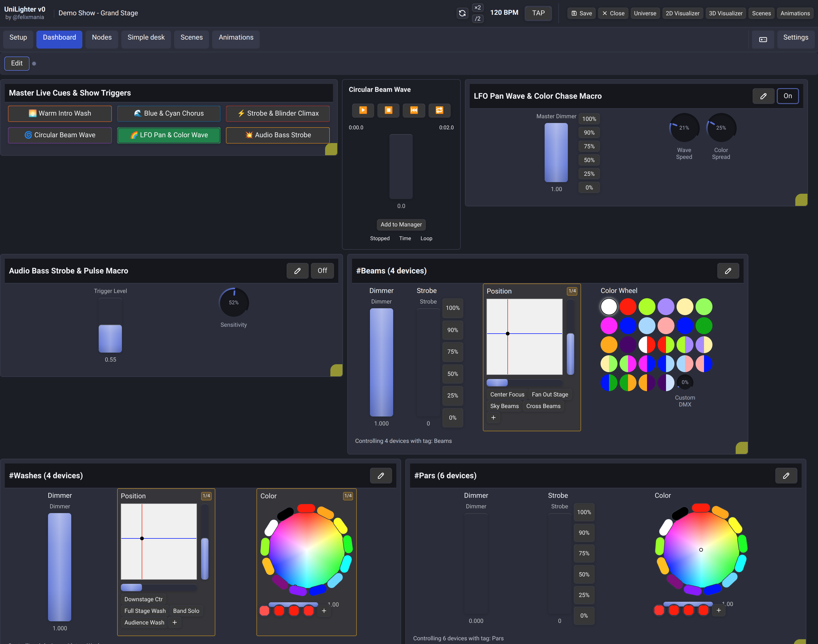Click resize handle of Master Live Cues panel
The image size is (818, 644).
(331, 149)
